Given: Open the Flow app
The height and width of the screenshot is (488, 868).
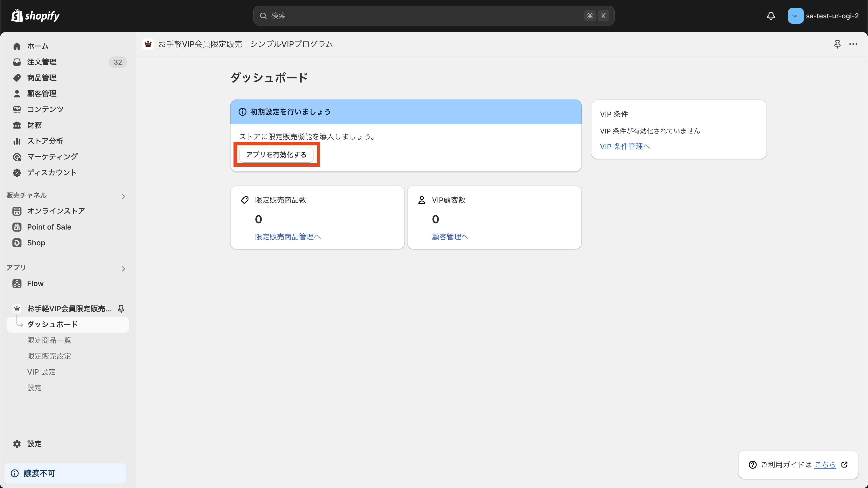Looking at the screenshot, I should tap(35, 283).
